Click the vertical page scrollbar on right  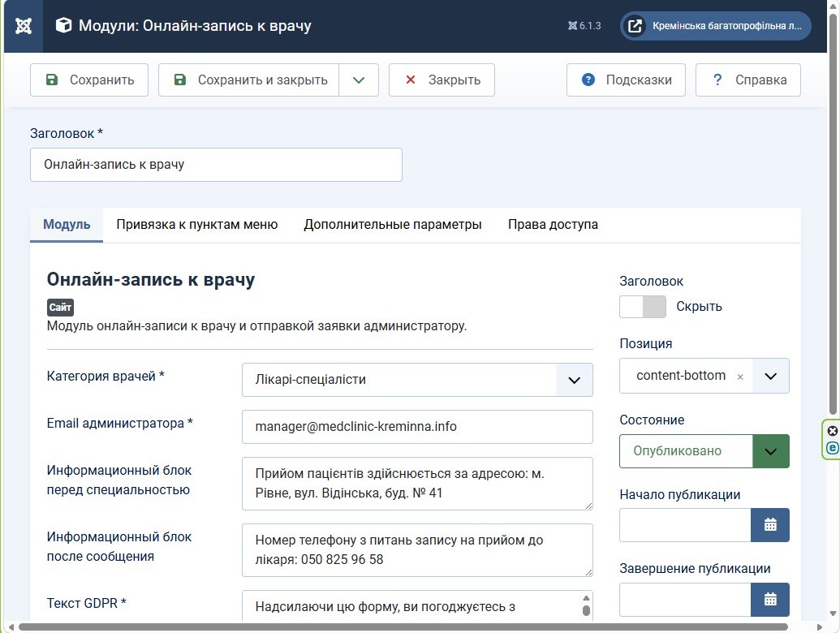(833, 214)
